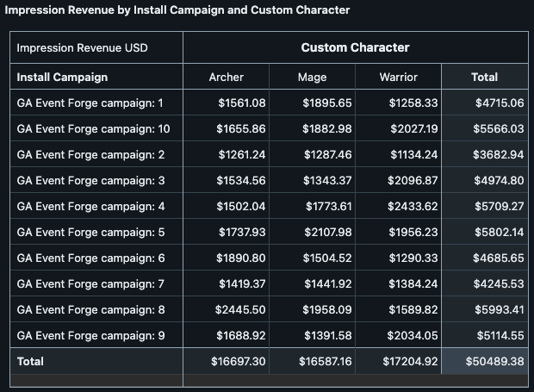
Task: Click the Custom Character group header
Action: click(355, 47)
